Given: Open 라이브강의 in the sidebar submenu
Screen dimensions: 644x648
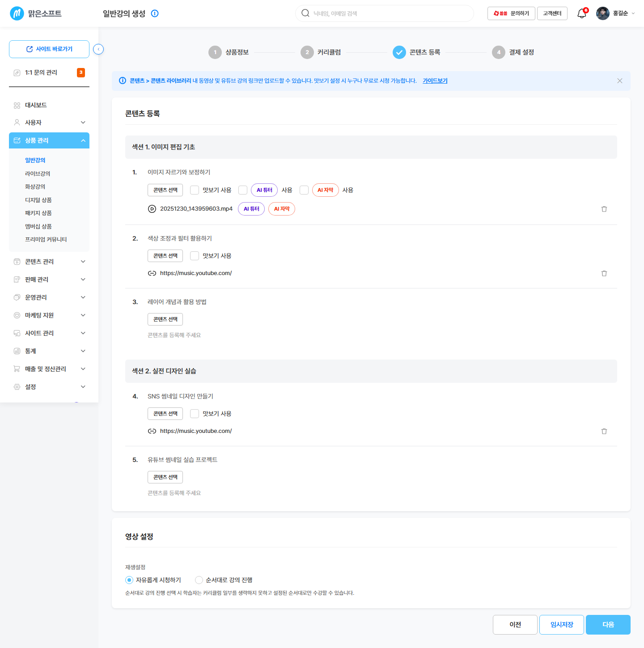Looking at the screenshot, I should 38,174.
